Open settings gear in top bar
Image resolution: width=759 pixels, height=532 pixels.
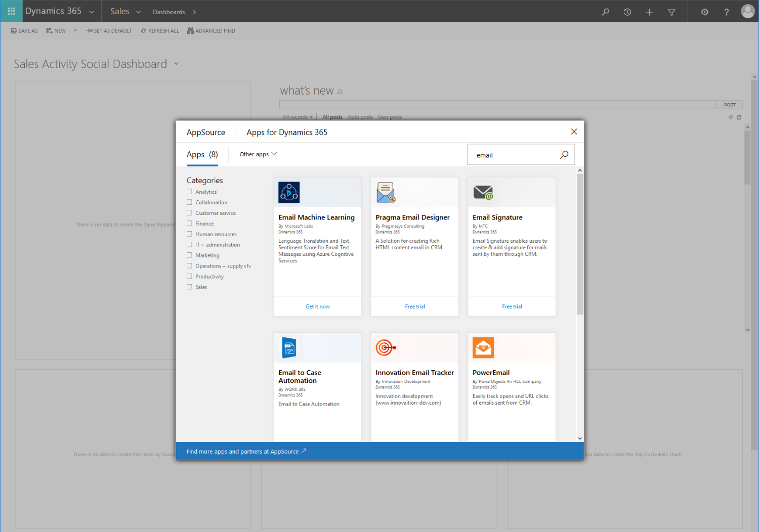click(x=704, y=12)
